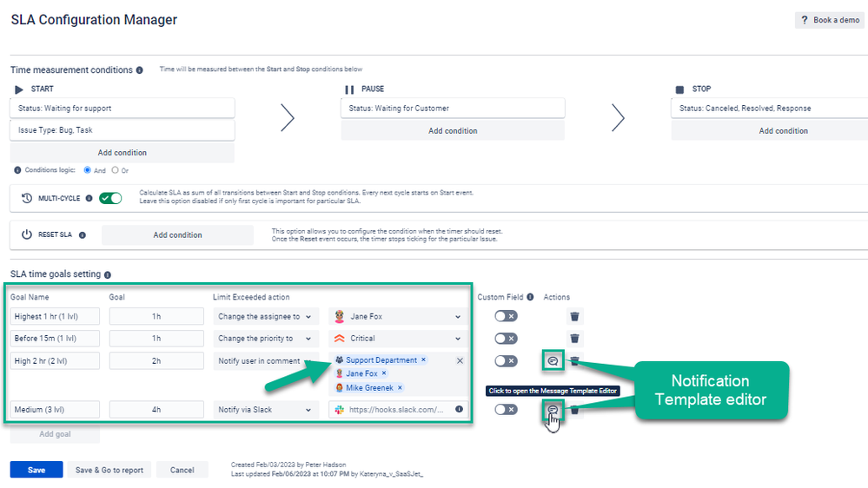Remove Support Department from notified users
Screen dimensions: 868x488
(x=423, y=359)
